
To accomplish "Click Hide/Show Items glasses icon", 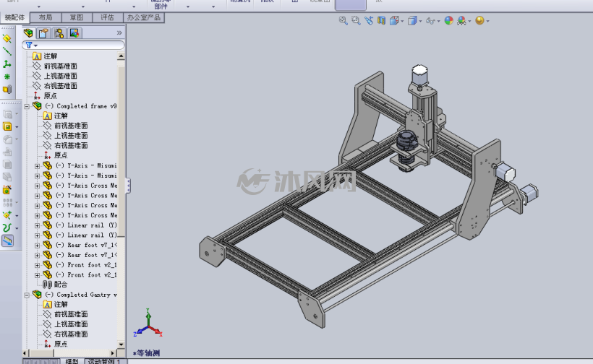I will (x=430, y=21).
